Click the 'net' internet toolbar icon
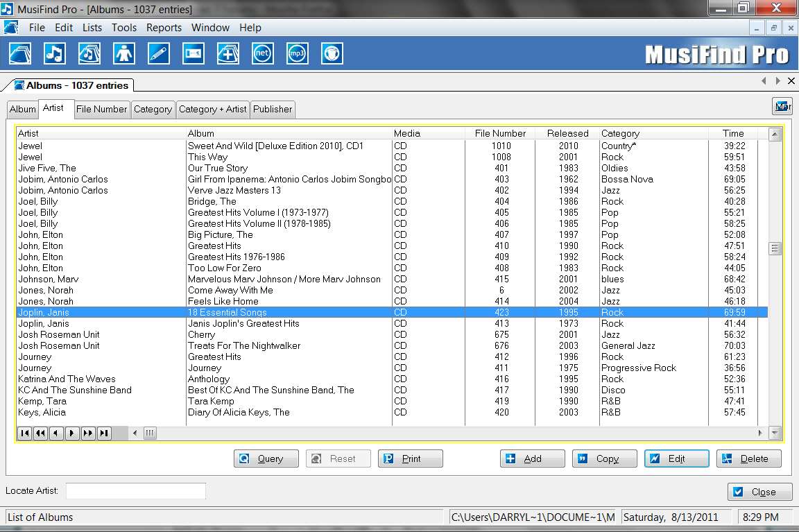Image resolution: width=799 pixels, height=532 pixels. (262, 53)
